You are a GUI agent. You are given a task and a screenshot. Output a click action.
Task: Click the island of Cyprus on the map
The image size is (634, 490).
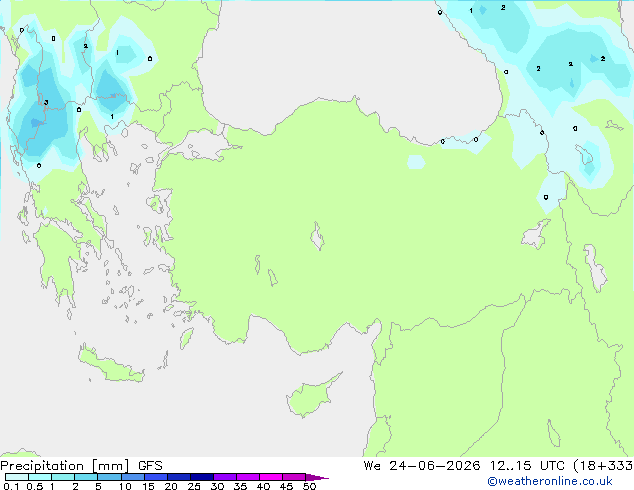click(x=311, y=397)
